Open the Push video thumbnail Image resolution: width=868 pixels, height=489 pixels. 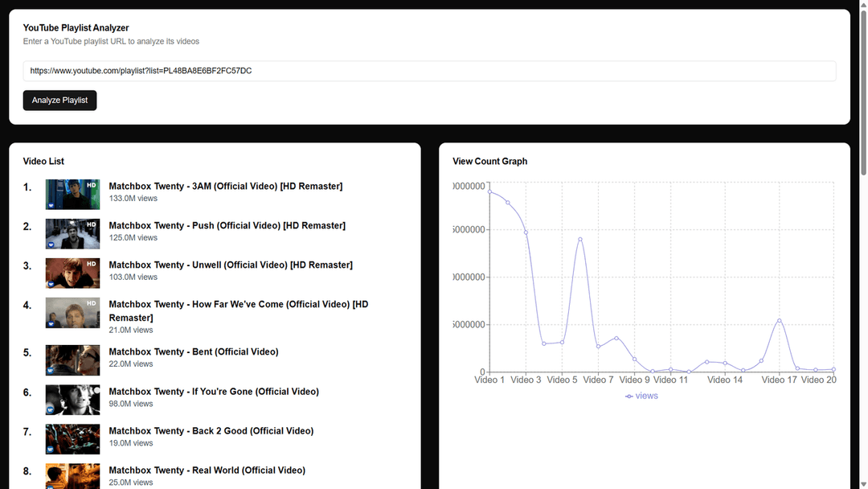[x=72, y=233]
